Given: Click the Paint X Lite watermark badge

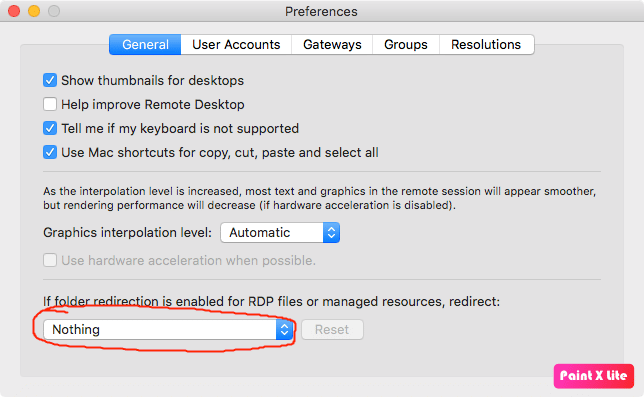Looking at the screenshot, I should point(593,376).
